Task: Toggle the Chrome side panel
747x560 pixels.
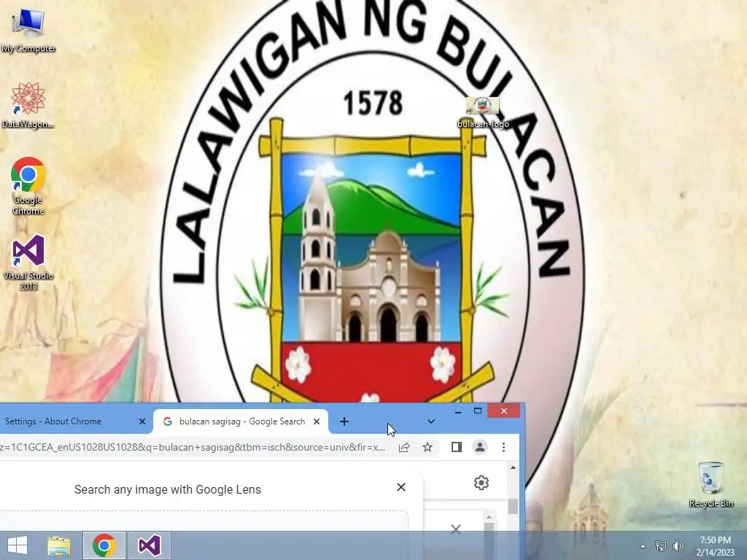Action: (x=457, y=447)
